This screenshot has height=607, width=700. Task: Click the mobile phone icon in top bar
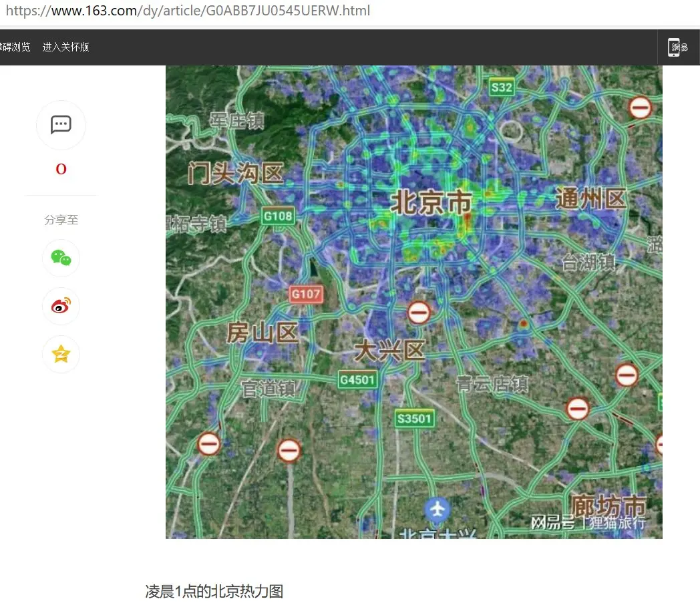pos(675,47)
